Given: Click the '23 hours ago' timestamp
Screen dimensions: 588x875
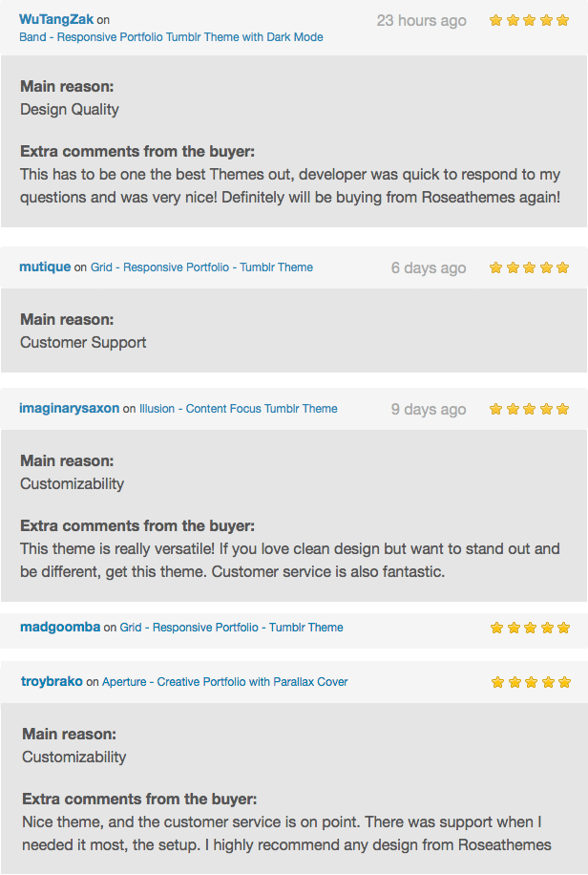Looking at the screenshot, I should coord(421,20).
